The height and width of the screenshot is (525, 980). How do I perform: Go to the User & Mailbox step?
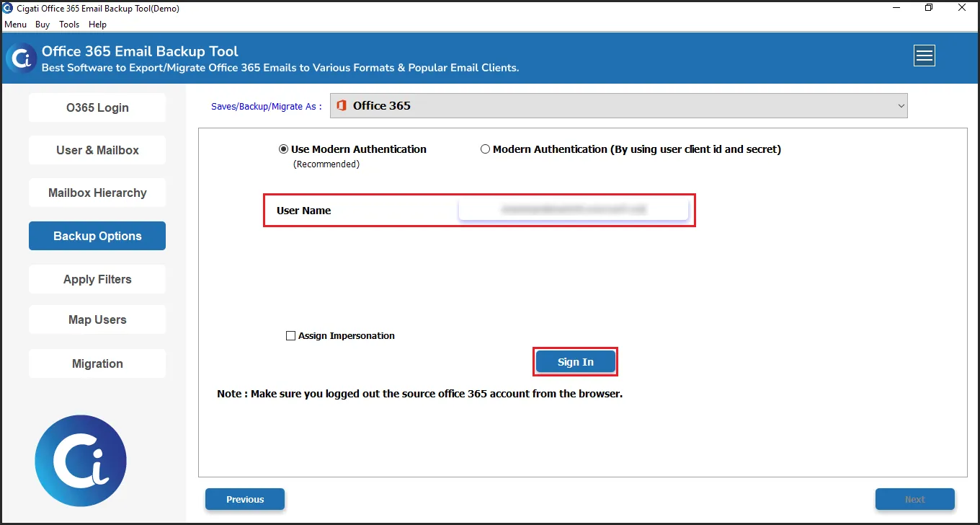click(x=97, y=150)
